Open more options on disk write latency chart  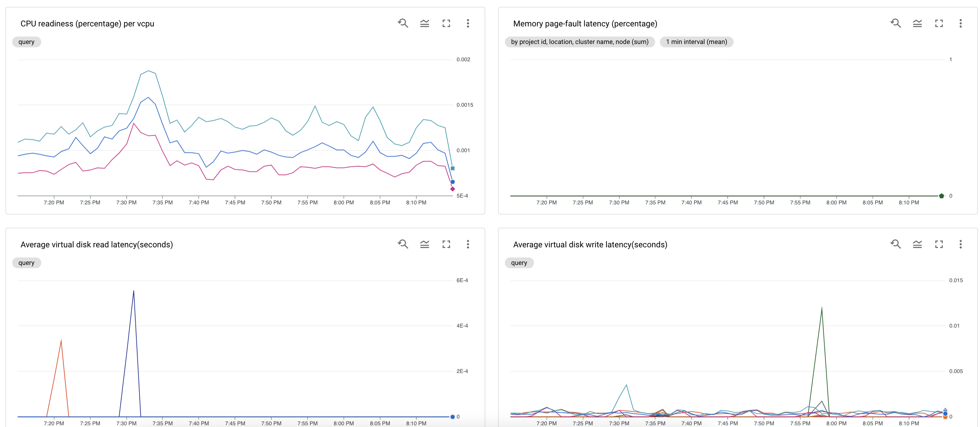(x=961, y=245)
